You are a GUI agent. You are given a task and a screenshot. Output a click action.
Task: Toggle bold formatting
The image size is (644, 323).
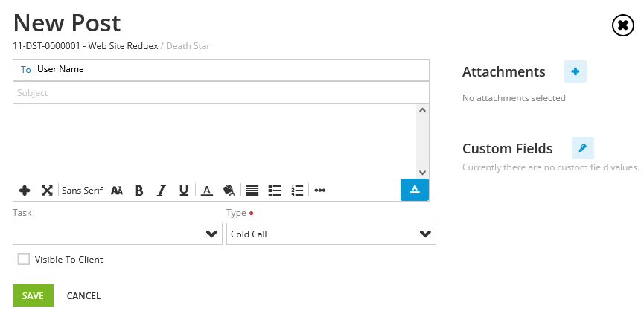click(138, 191)
